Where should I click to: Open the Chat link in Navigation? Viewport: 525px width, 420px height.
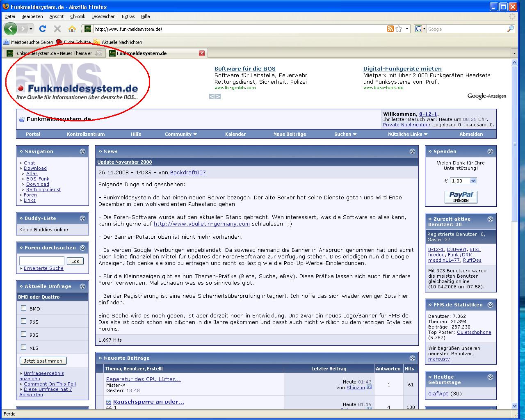30,163
